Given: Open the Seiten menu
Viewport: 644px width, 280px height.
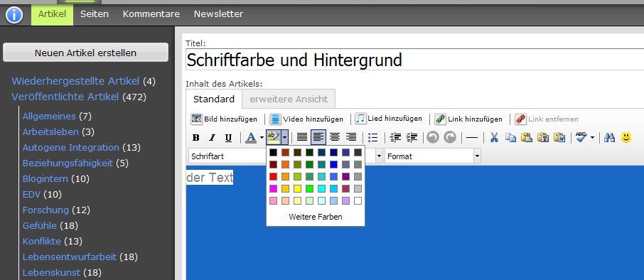Looking at the screenshot, I should [x=95, y=14].
